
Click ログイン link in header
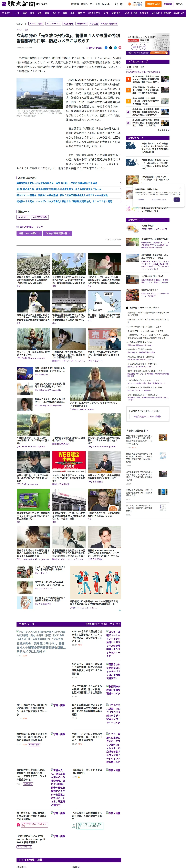click(x=179, y=4)
